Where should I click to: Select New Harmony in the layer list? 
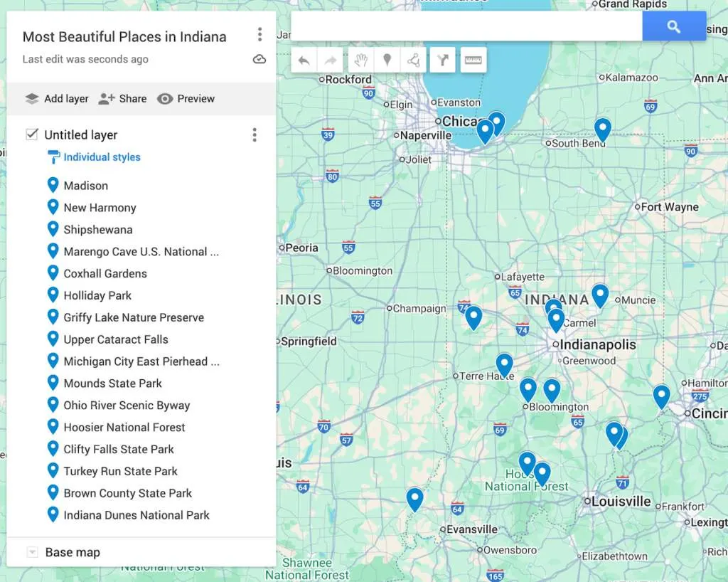pos(100,208)
